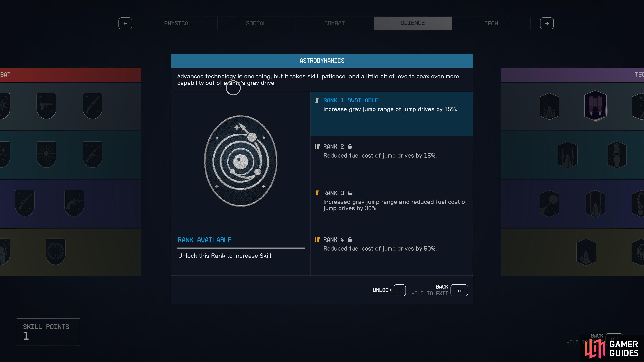Toggle visibility of Tech skill panel

(491, 23)
